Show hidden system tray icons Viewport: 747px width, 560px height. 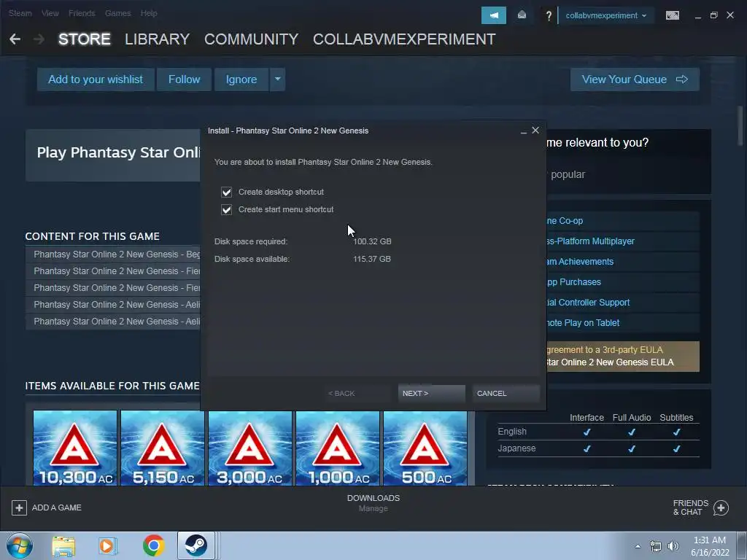tap(638, 546)
